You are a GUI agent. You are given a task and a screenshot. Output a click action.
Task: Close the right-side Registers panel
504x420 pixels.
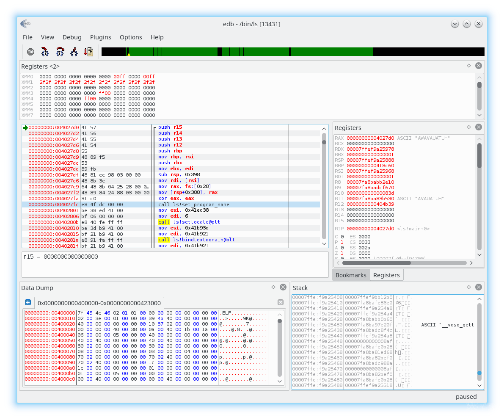479,127
